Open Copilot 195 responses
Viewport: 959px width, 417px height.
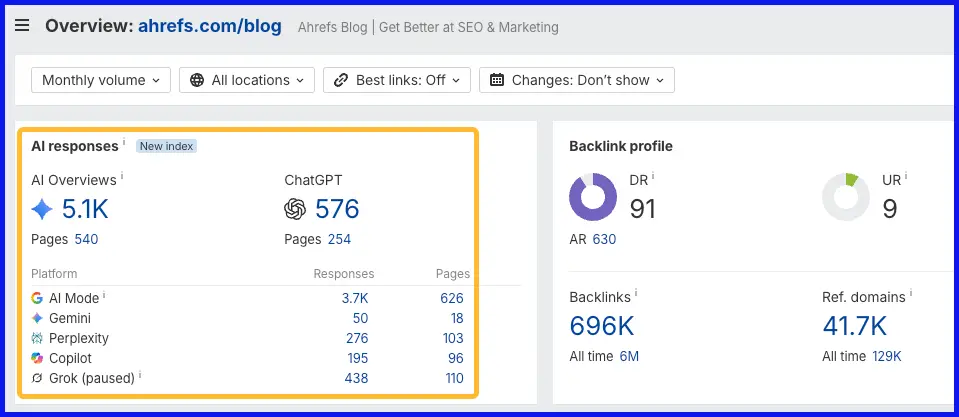(x=357, y=358)
